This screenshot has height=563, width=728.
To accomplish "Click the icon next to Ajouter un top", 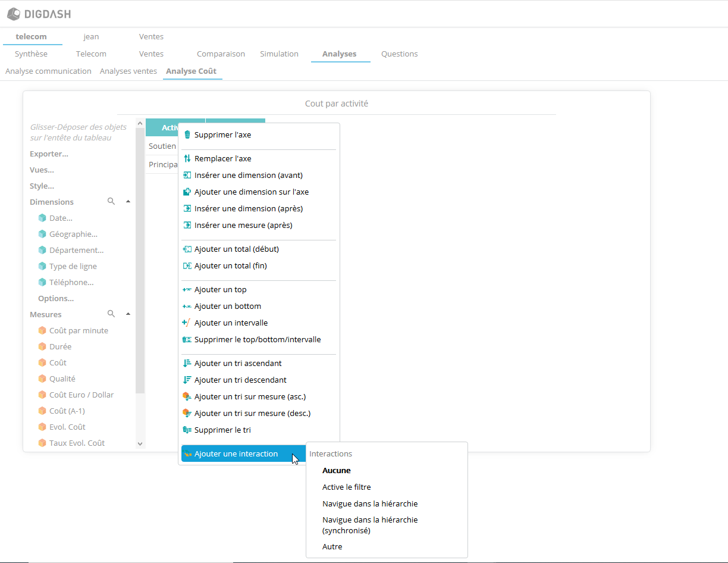I will pos(187,289).
